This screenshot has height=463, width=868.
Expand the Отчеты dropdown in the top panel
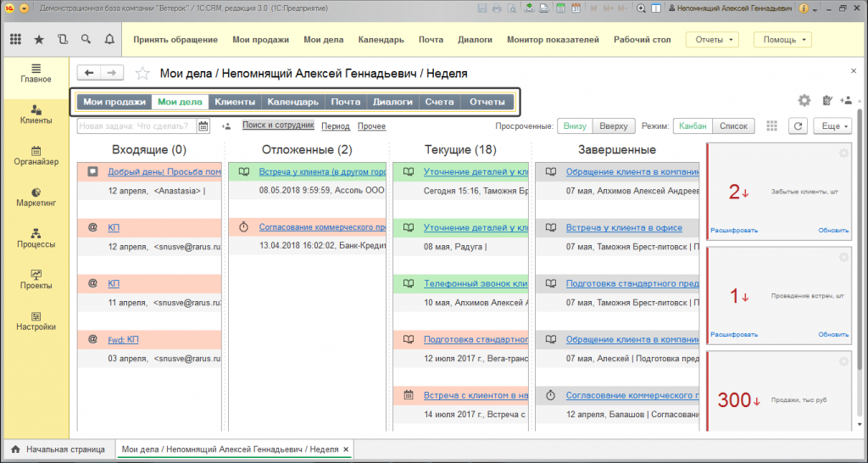712,40
